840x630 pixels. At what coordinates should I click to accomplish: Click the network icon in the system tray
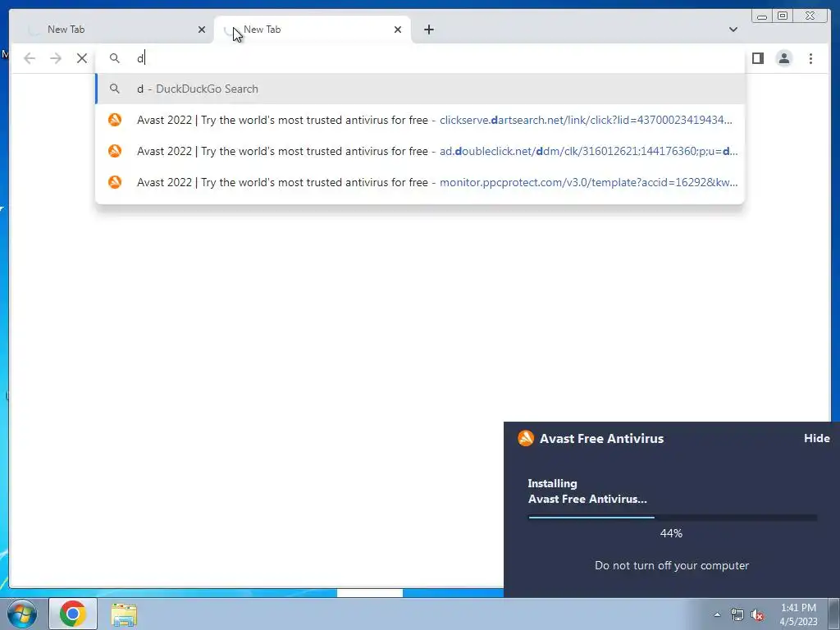[x=737, y=615]
